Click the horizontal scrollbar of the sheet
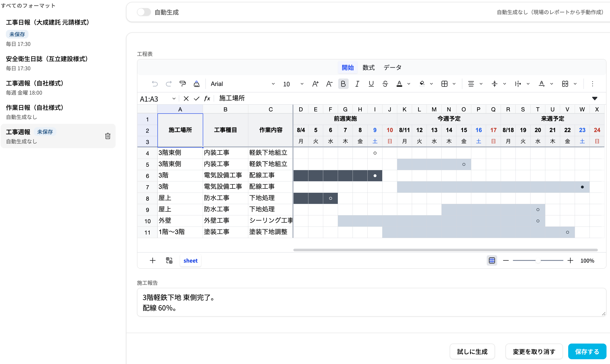 coord(445,250)
